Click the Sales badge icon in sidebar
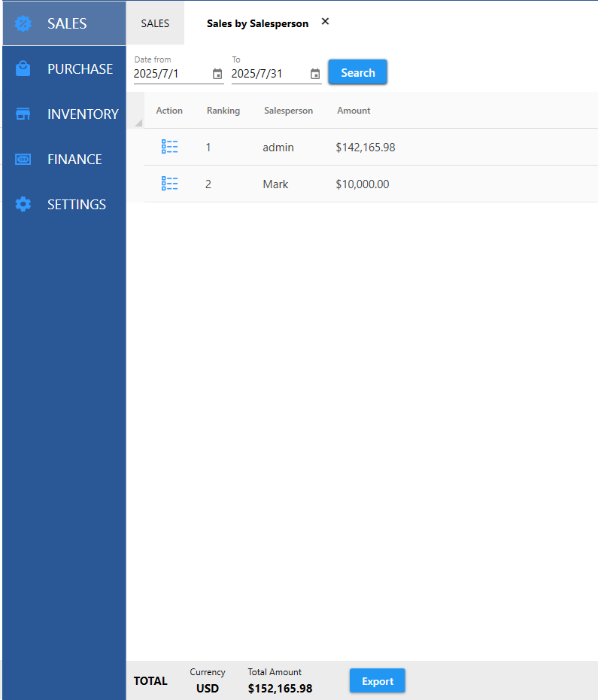This screenshot has width=598, height=700. (23, 23)
